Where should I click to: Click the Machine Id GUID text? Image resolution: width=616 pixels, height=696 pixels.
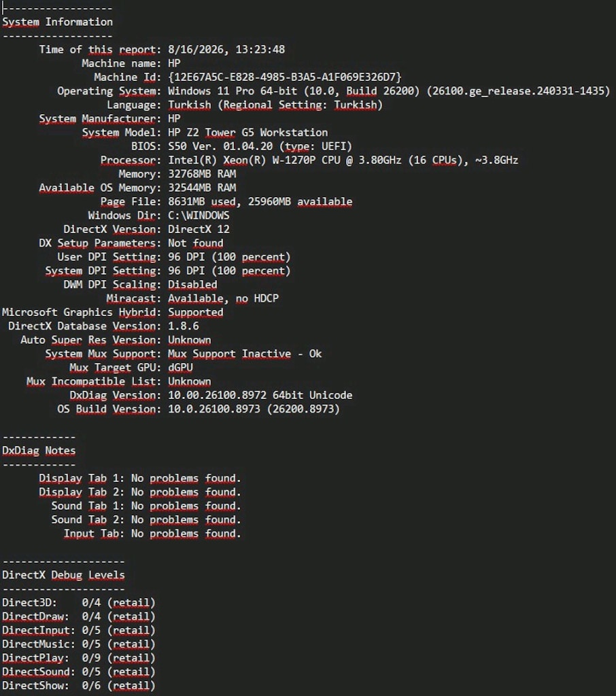(x=284, y=77)
